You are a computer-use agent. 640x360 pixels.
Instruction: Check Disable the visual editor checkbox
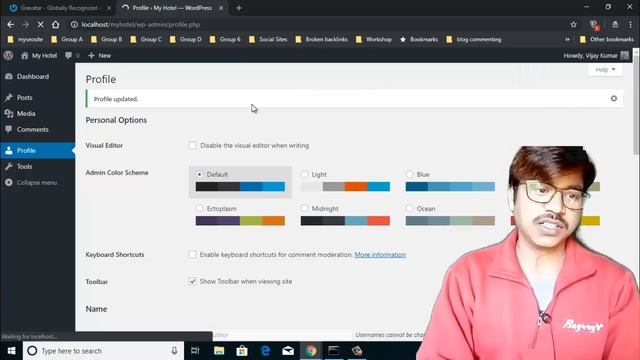pos(192,145)
